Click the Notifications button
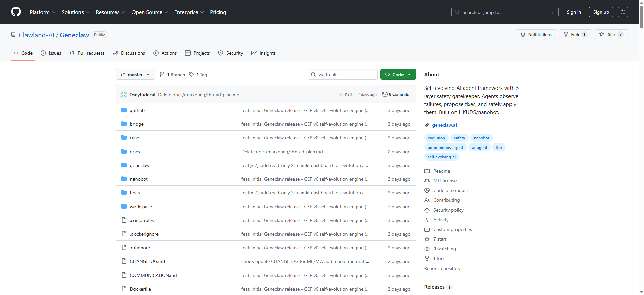The image size is (644, 295). pos(536,34)
